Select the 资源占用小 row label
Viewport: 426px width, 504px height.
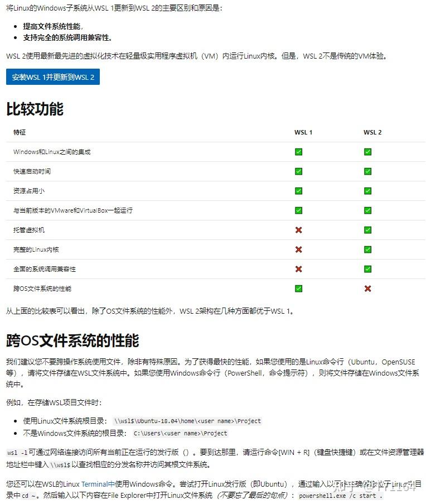pos(28,191)
